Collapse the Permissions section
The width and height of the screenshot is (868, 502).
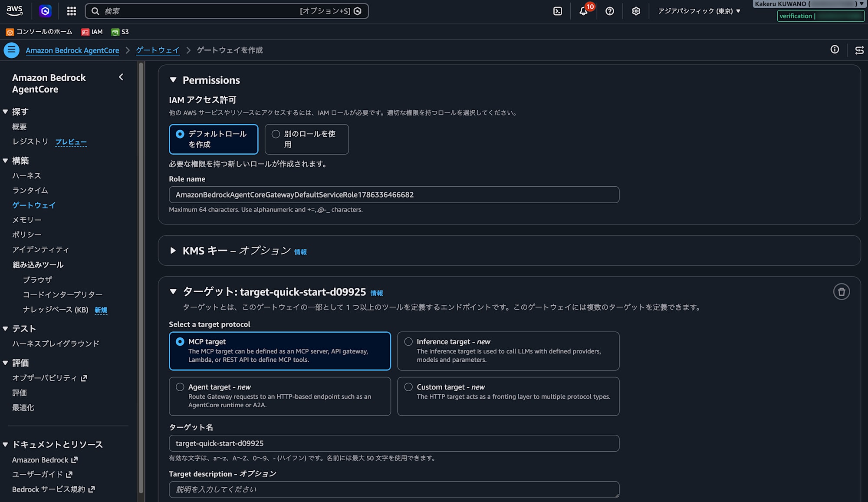173,80
